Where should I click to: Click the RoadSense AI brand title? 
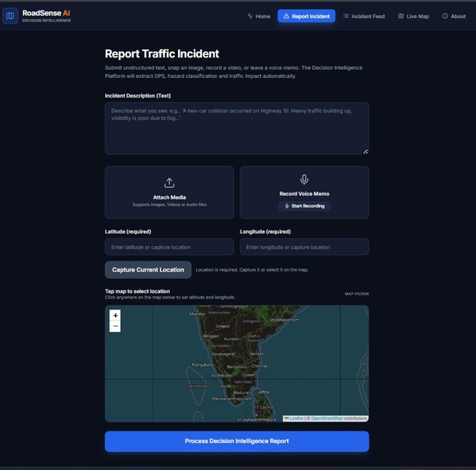[46, 13]
